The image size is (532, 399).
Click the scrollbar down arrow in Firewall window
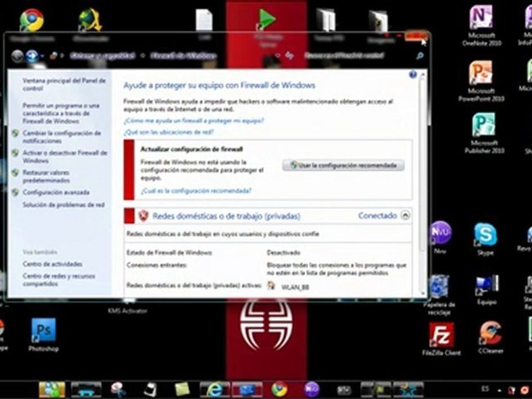pos(423,293)
